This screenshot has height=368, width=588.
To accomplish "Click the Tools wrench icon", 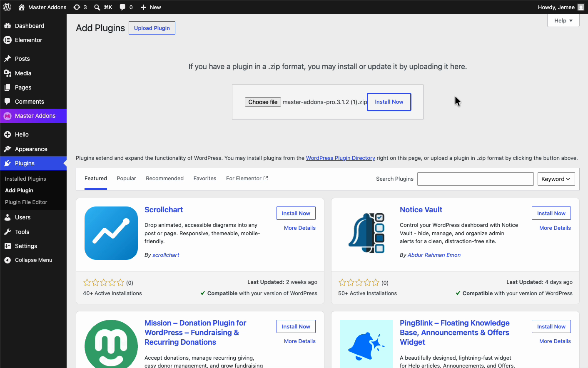I will pos(7,232).
